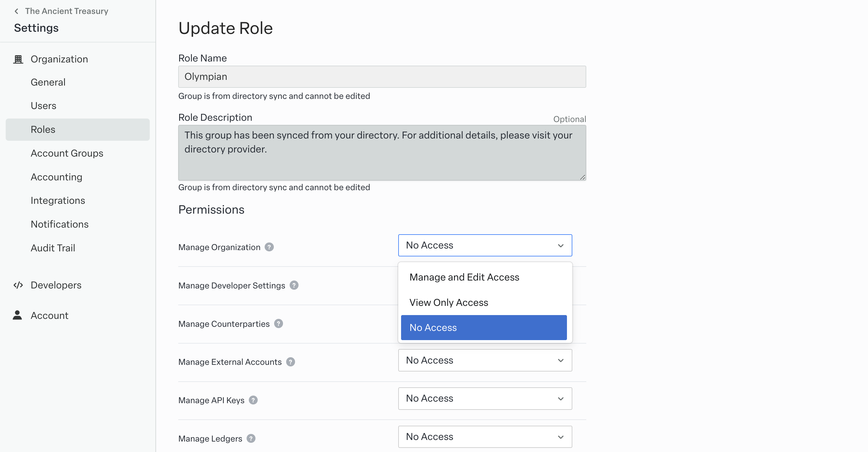Image resolution: width=868 pixels, height=452 pixels.
Task: Select View Only Access option
Action: [448, 302]
